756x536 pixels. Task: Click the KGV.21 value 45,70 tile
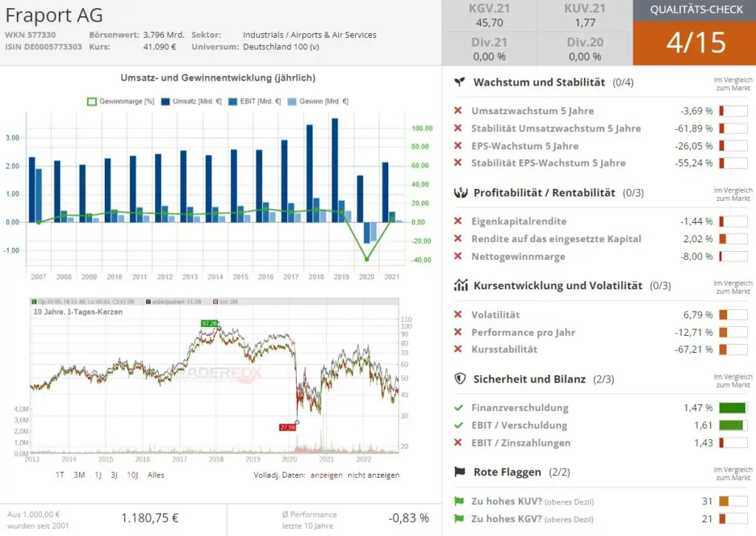489,16
